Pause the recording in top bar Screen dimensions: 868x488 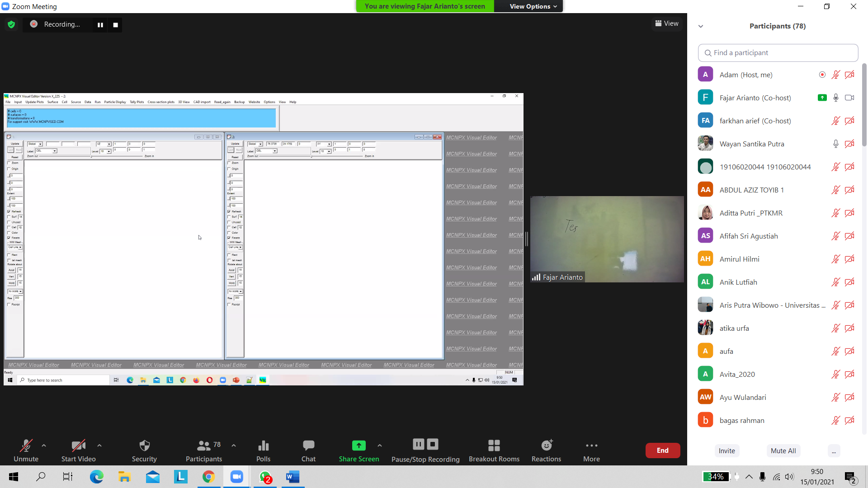pyautogui.click(x=100, y=25)
